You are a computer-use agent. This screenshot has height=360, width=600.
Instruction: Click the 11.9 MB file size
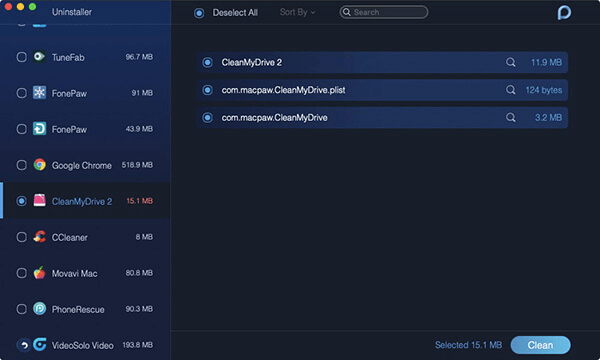pos(546,62)
